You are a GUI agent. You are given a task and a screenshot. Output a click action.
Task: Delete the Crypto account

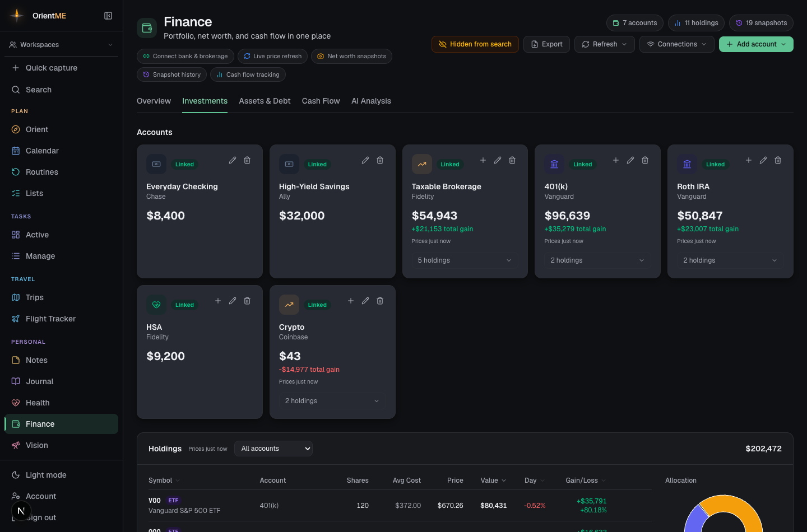(380, 301)
